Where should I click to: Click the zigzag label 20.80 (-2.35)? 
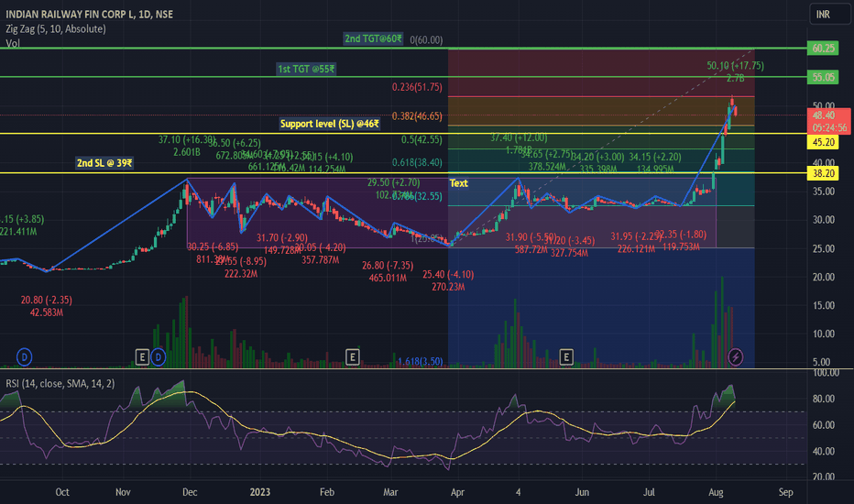click(47, 301)
